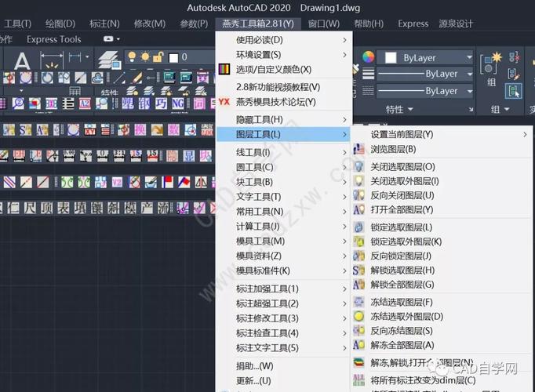Open the layer properties stack icon
535x392 pixels.
click(110, 60)
